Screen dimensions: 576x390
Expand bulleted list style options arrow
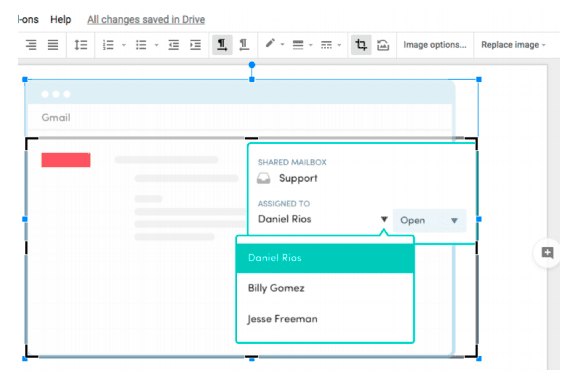coord(156,45)
